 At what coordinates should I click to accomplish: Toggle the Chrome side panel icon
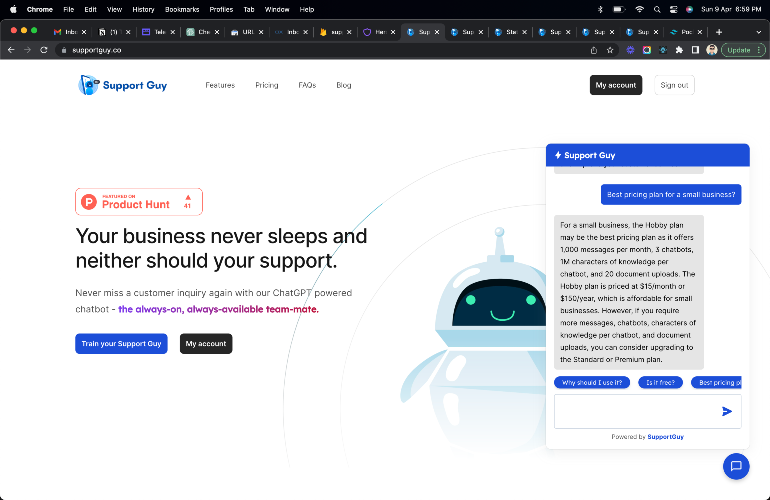[x=695, y=50]
